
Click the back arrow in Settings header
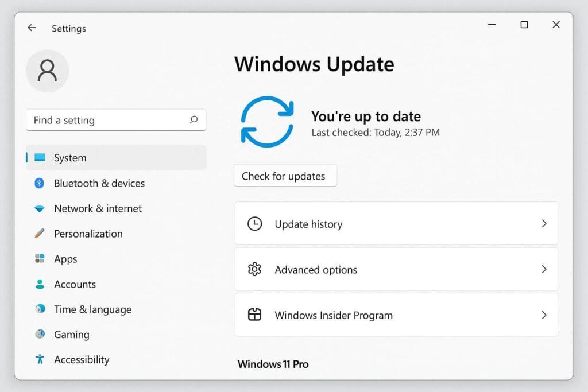tap(32, 28)
